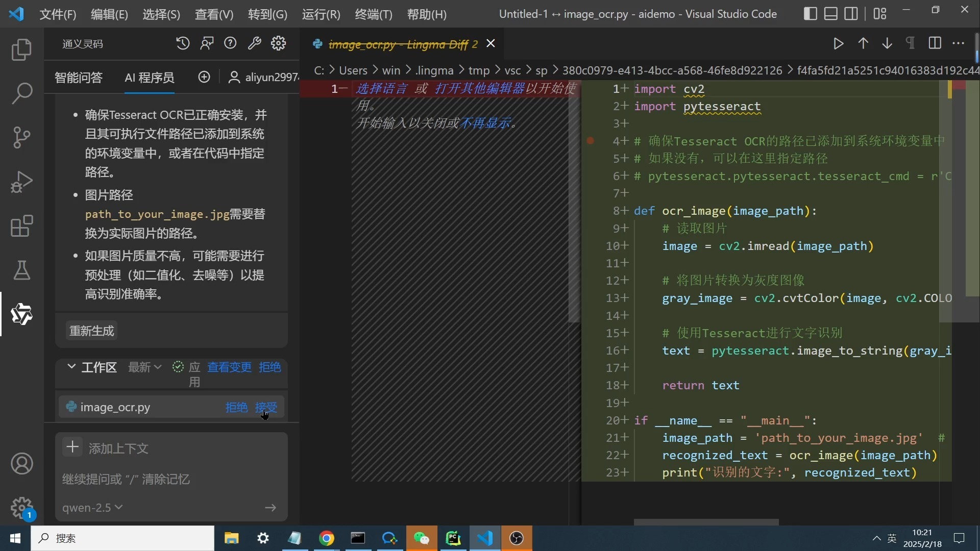Go to next change with down arrow
The image size is (980, 551).
[887, 43]
